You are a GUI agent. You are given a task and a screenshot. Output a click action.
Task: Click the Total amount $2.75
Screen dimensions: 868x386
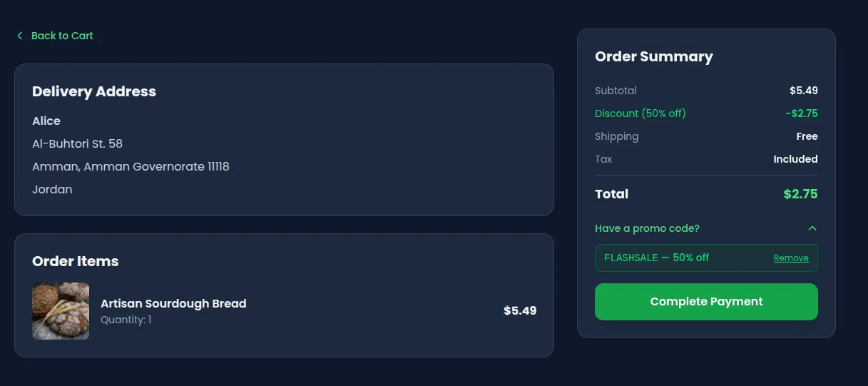tap(800, 194)
